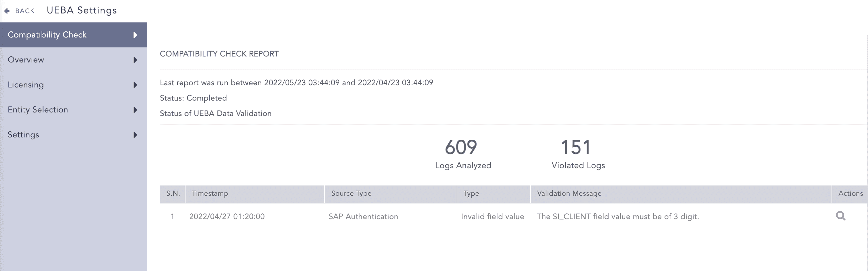Select Licensing in the sidebar
Screen dimensions: 868x271
26,85
